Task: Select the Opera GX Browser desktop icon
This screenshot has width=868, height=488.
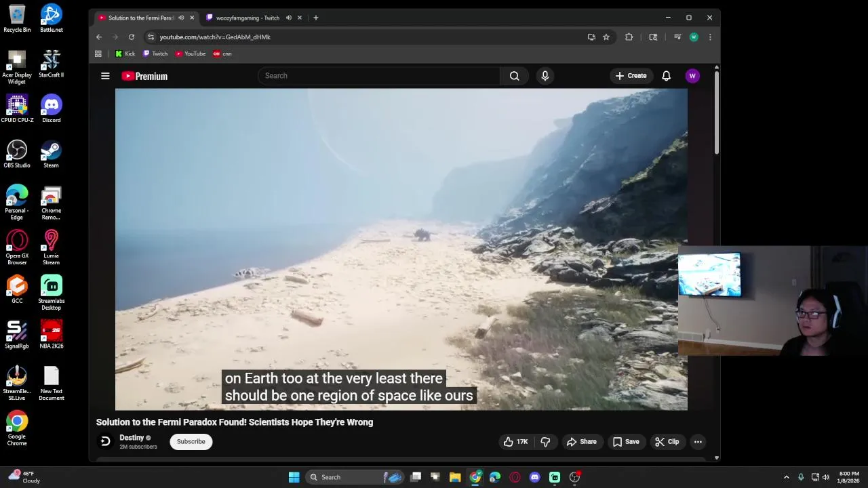Action: 17,247
